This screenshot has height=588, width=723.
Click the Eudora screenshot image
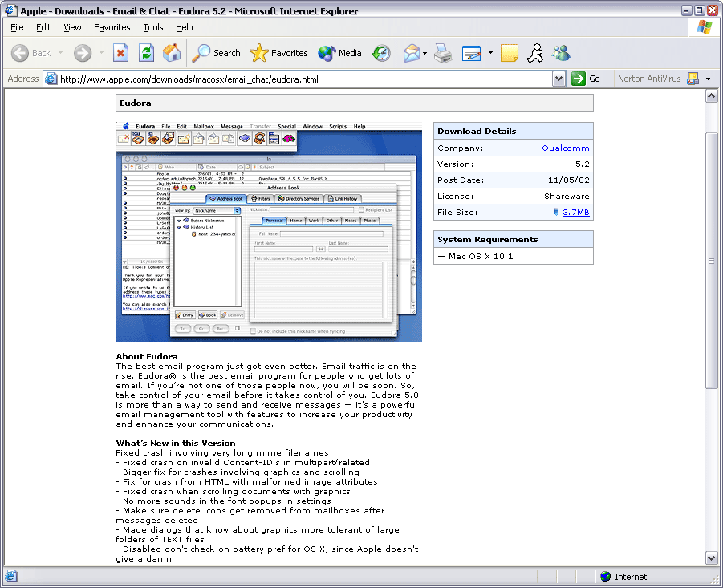pyautogui.click(x=269, y=232)
